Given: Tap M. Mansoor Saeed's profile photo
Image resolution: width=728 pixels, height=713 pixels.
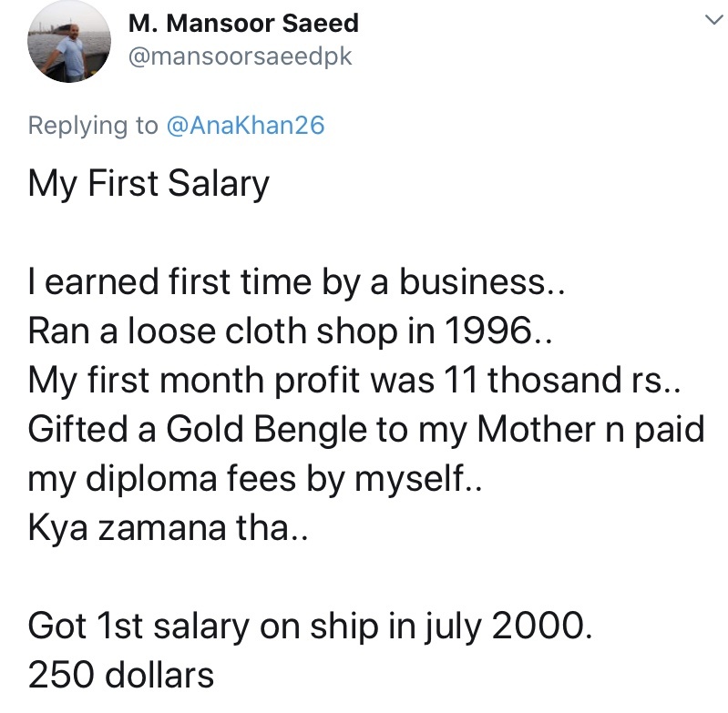Looking at the screenshot, I should click(x=69, y=41).
